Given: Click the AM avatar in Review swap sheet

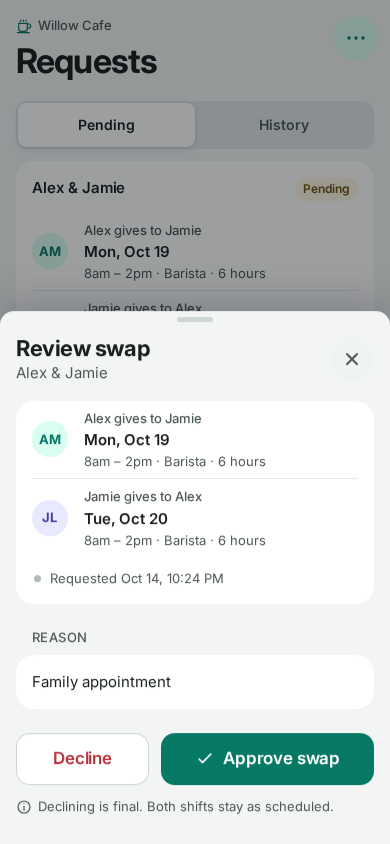Looking at the screenshot, I should click(50, 439).
